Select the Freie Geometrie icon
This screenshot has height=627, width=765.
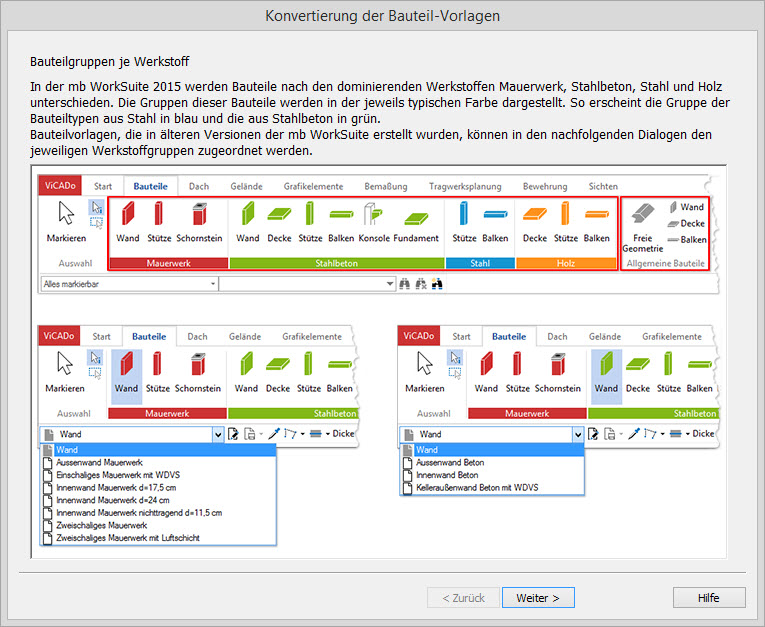(643, 228)
